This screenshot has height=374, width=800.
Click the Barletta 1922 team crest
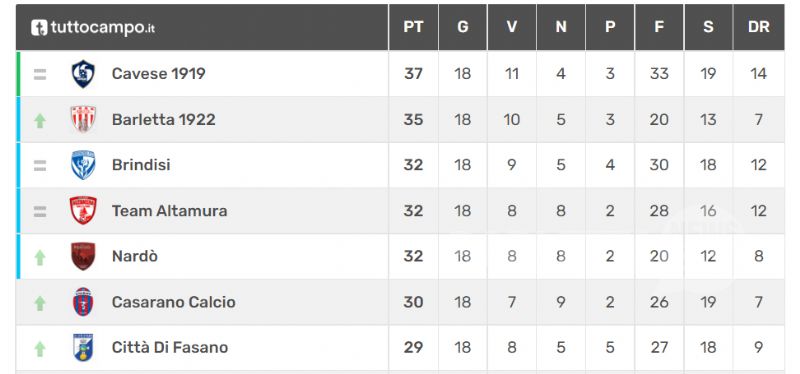point(83,119)
